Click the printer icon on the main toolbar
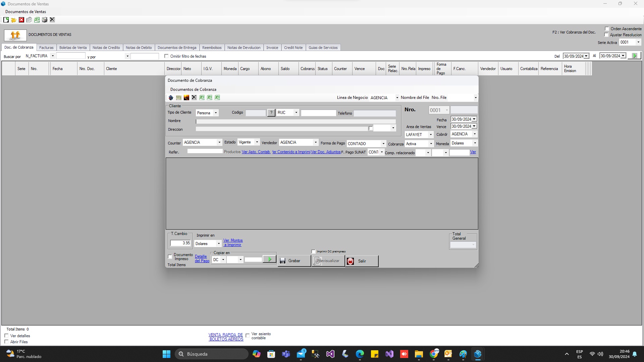The width and height of the screenshot is (644, 362). pos(45,19)
